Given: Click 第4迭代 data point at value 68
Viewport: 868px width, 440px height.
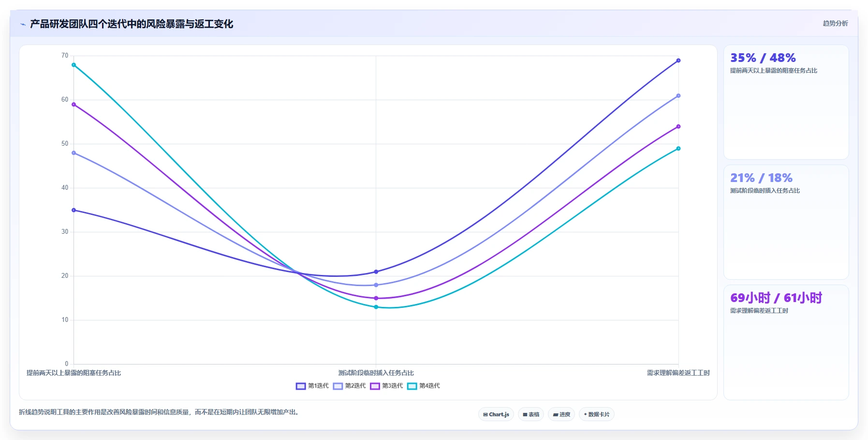Looking at the screenshot, I should coord(74,65).
